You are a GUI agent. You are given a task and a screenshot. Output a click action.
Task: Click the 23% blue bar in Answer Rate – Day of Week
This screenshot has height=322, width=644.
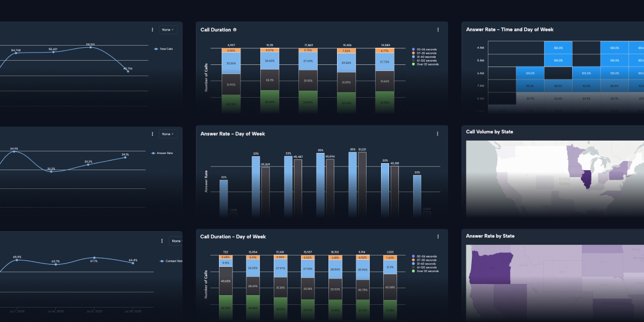[417, 196]
